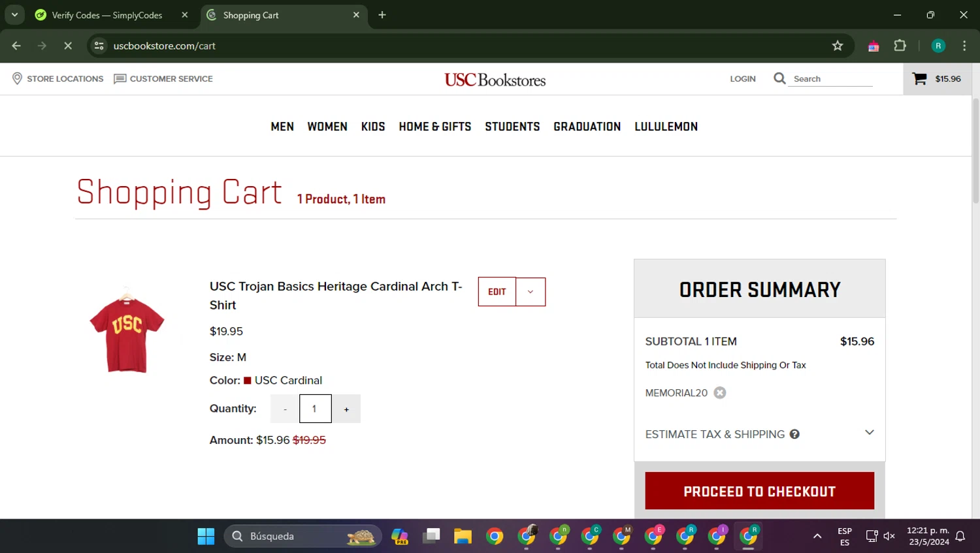
Task: Click the USC Cardinal color swatch
Action: pyautogui.click(x=248, y=381)
